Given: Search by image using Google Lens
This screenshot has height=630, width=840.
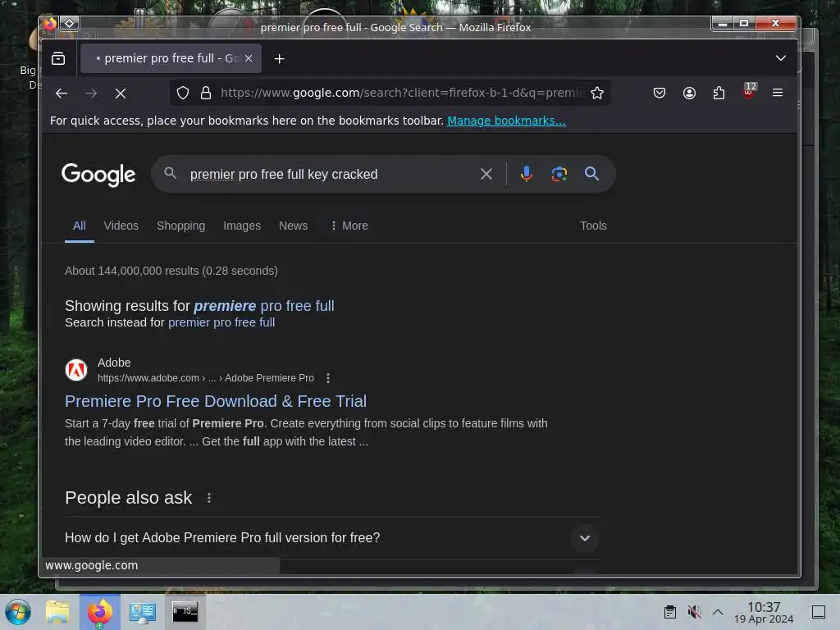Looking at the screenshot, I should (559, 174).
